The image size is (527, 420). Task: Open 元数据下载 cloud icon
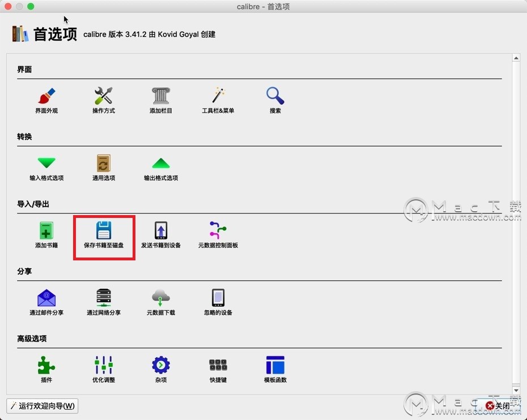click(161, 298)
